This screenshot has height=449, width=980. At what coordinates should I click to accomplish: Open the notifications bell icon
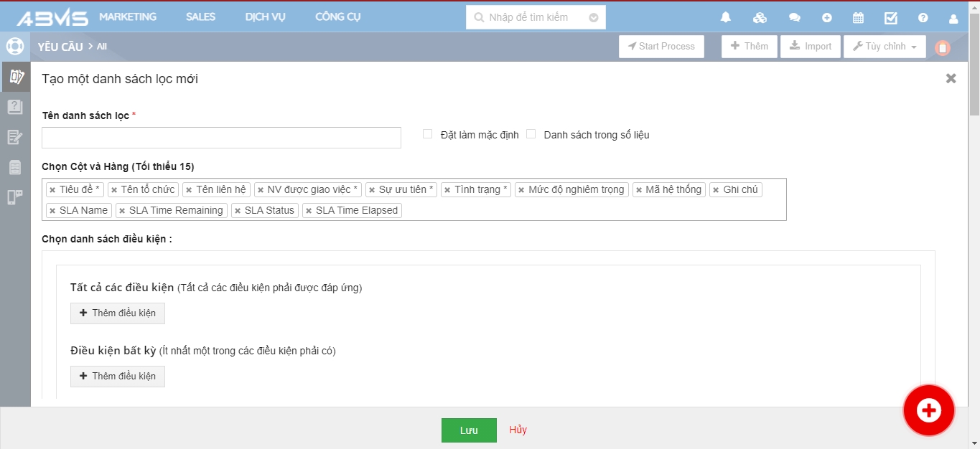pyautogui.click(x=726, y=18)
